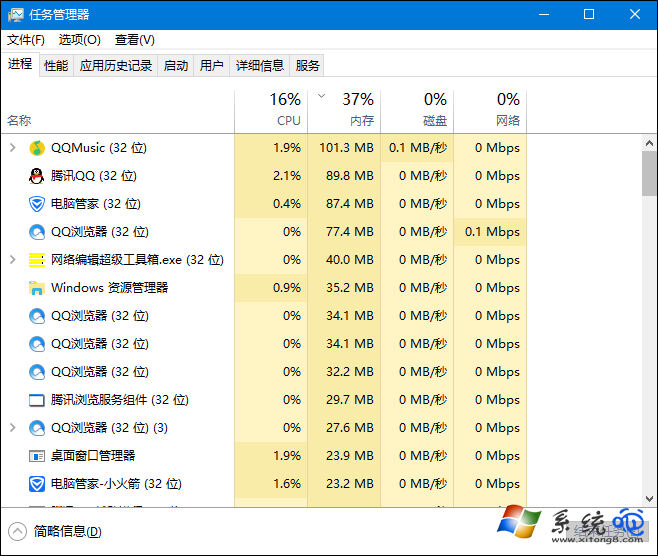Click the 桌面窗口管理器 icon
The width and height of the screenshot is (658, 556).
pyautogui.click(x=37, y=456)
